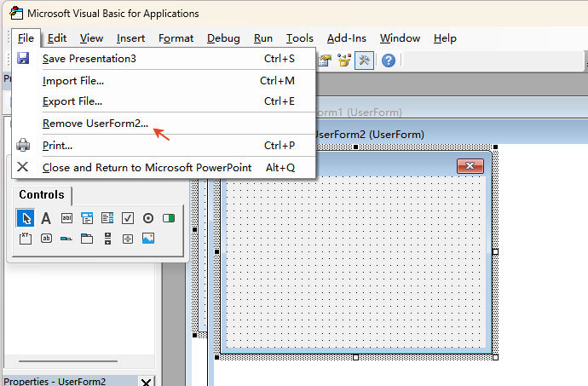Viewport: 588px width, 386px height.
Task: Select the Select Objects pointer tool
Action: pyautogui.click(x=26, y=218)
